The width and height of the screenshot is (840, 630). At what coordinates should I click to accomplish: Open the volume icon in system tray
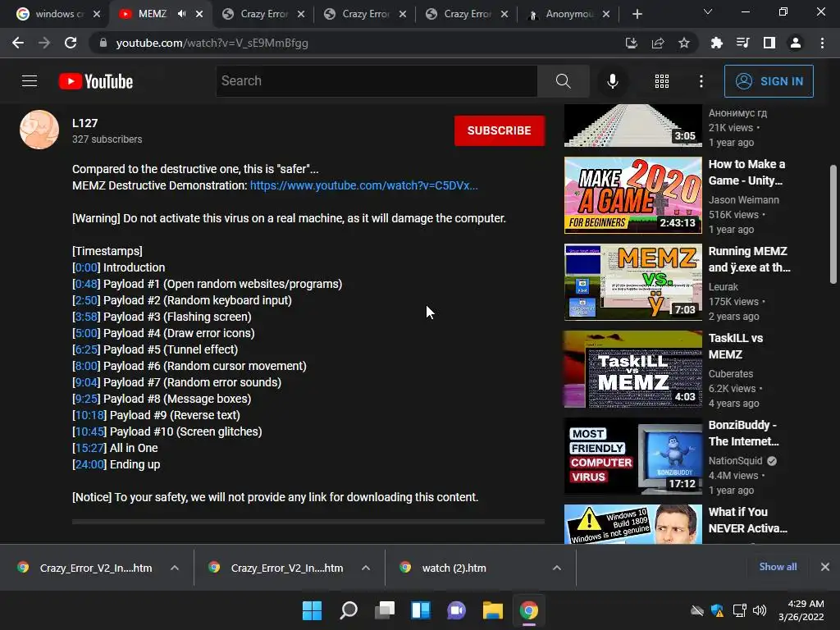(x=759, y=610)
